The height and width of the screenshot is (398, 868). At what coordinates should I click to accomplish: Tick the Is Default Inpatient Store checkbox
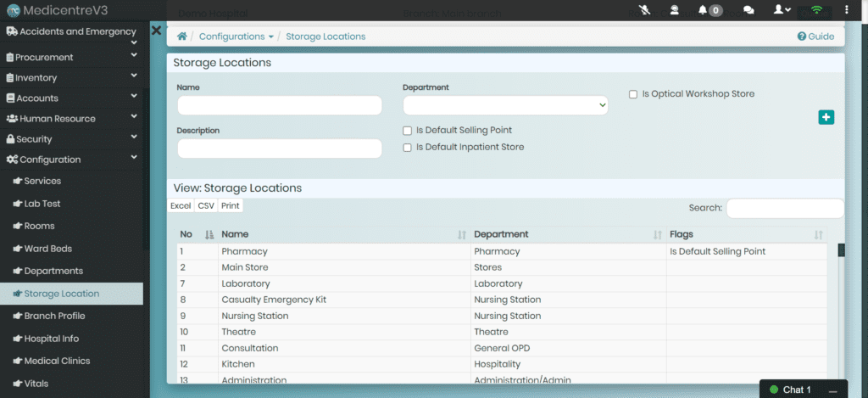(408, 148)
